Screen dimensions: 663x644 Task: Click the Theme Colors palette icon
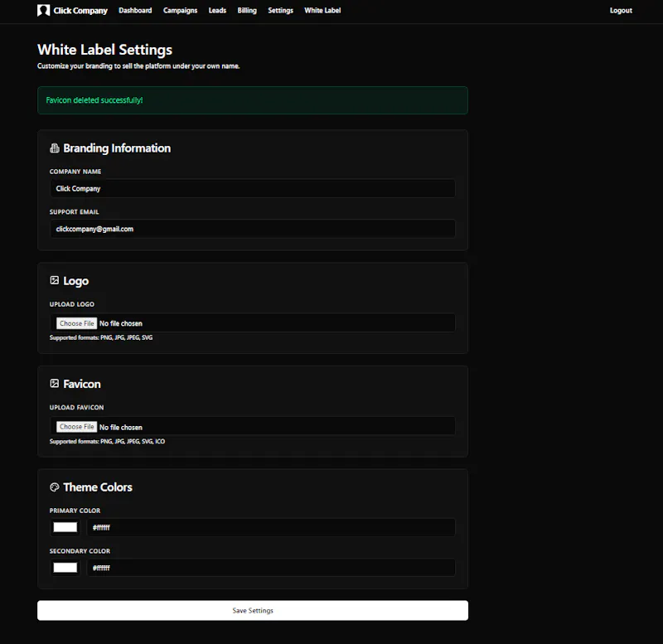pos(55,487)
